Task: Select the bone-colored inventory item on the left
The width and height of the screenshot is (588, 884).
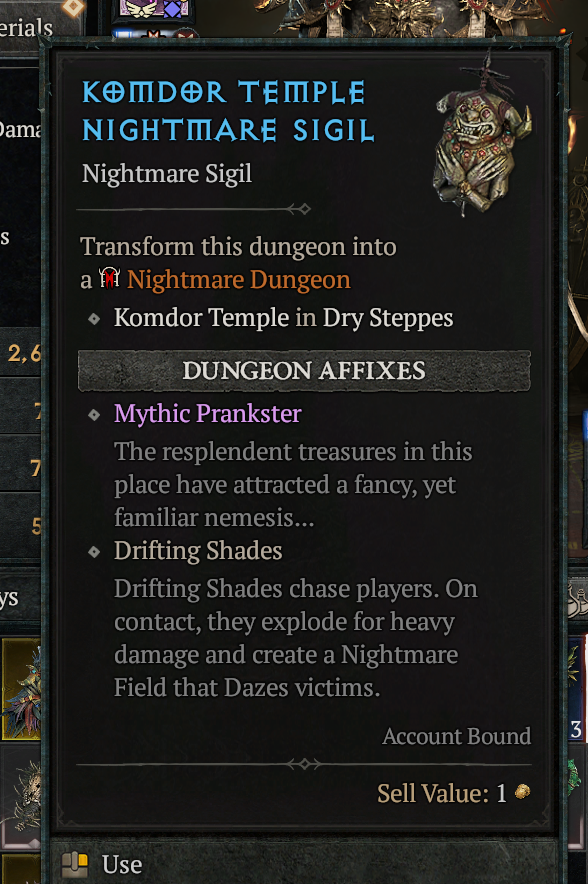Action: (23, 794)
